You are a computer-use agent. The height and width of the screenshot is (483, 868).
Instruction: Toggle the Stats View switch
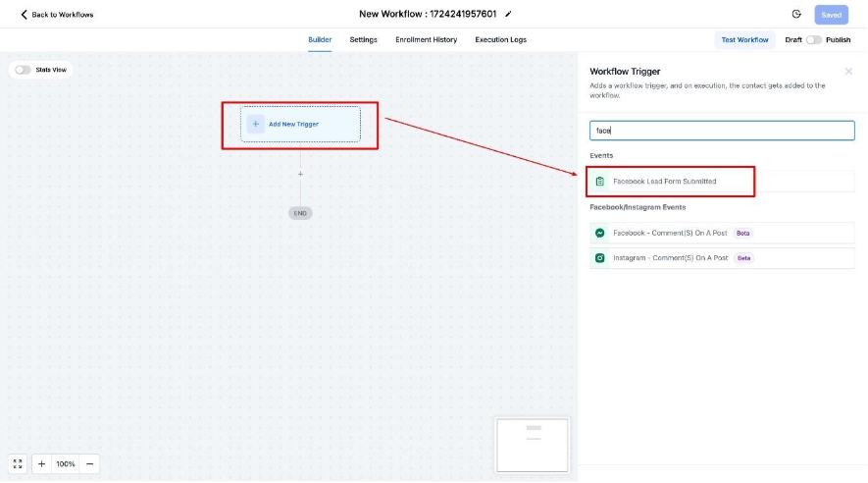pyautogui.click(x=23, y=70)
